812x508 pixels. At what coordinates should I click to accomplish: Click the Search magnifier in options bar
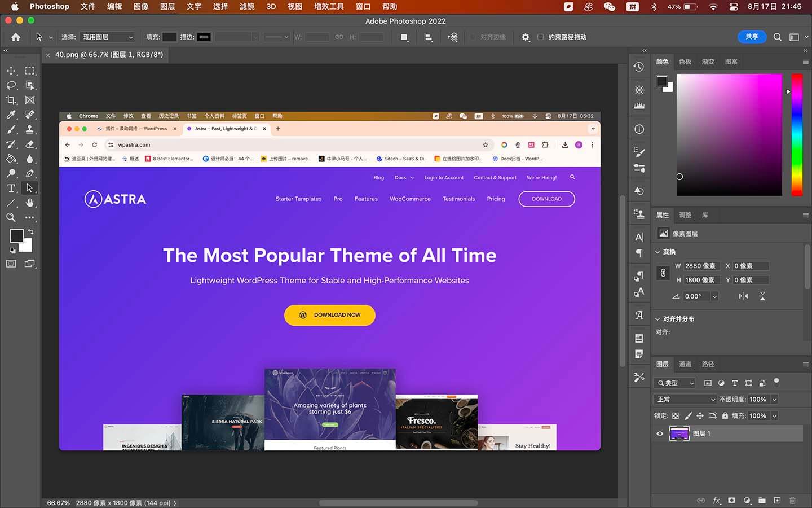point(778,37)
